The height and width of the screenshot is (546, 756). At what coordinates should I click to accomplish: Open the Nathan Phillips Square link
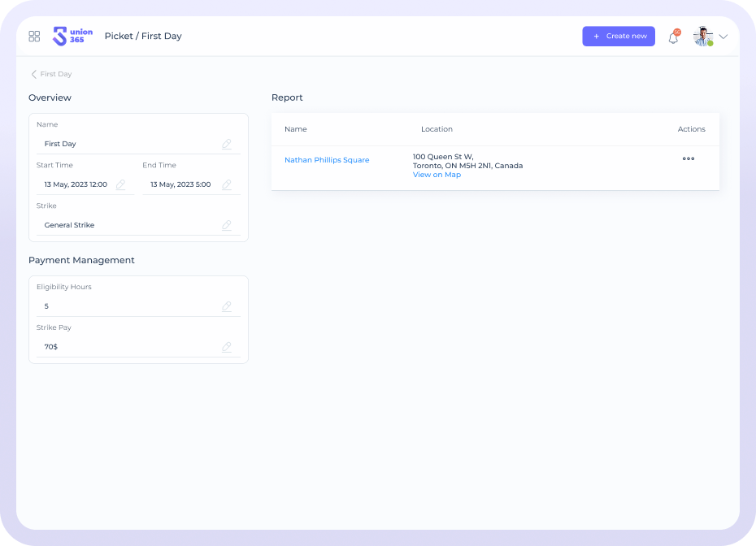point(327,160)
